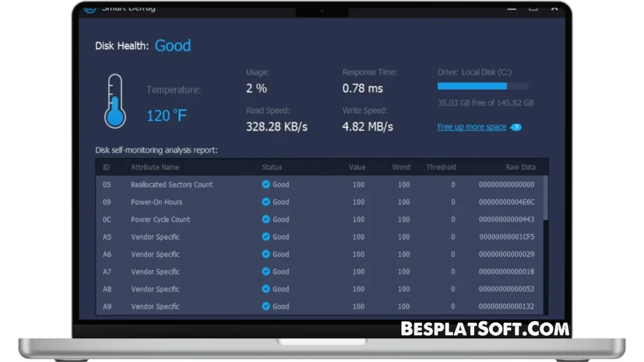Click the check icon on Vendor Specific A8 row

click(266, 289)
